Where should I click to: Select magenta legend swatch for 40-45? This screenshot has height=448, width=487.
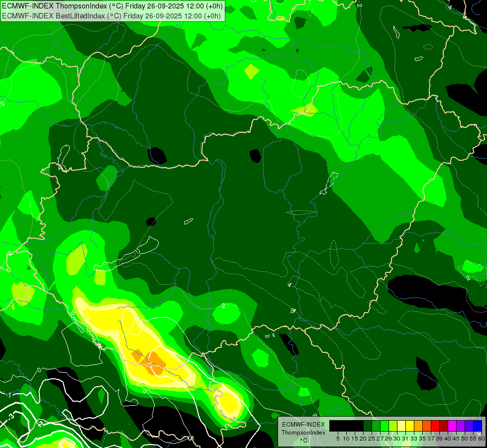pos(452,426)
